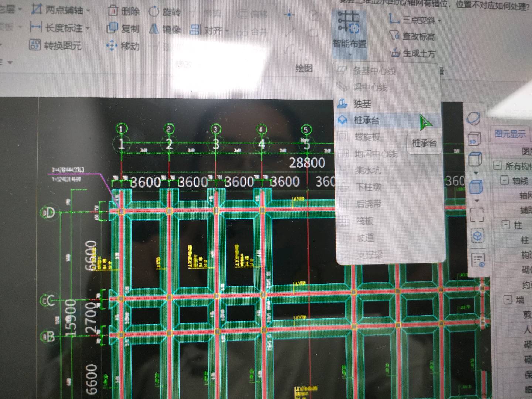Choose 梁中心线 menu entry
This screenshot has height=399, width=532.
(387, 87)
